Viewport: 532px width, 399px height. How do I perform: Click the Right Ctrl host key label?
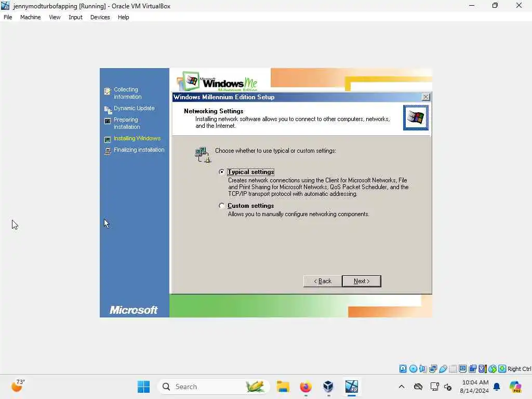pos(520,369)
